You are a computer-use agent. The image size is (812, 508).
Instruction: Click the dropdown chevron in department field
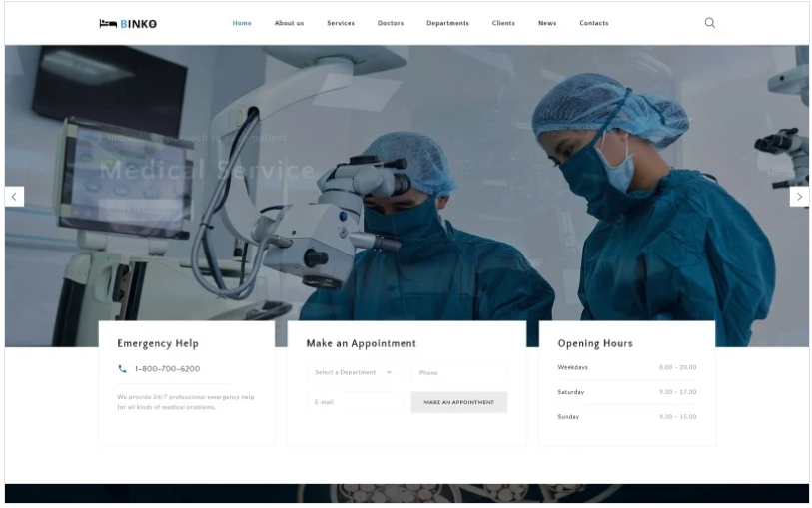click(x=389, y=372)
